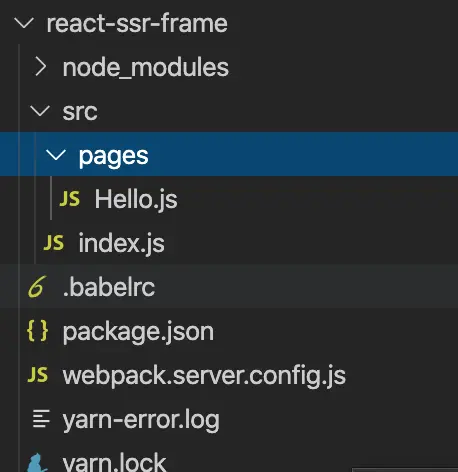Viewport: 458px width, 472px height.
Task: Collapse the src folder chevron
Action: click(x=40, y=111)
